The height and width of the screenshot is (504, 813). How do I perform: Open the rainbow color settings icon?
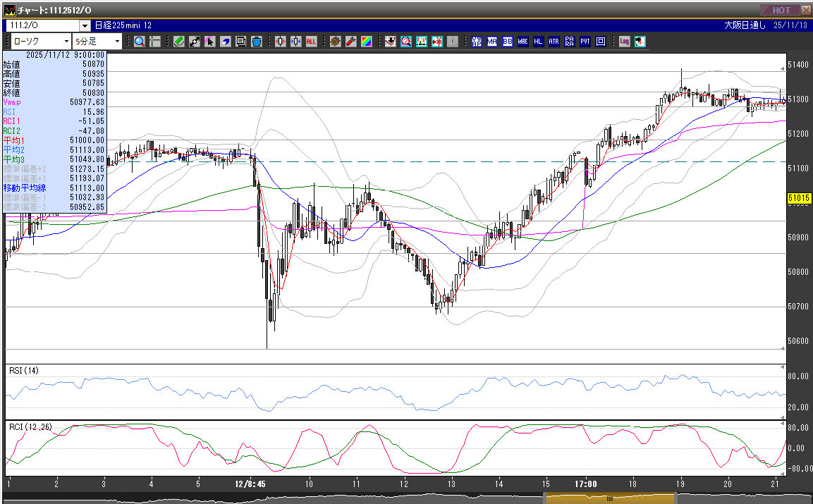366,42
